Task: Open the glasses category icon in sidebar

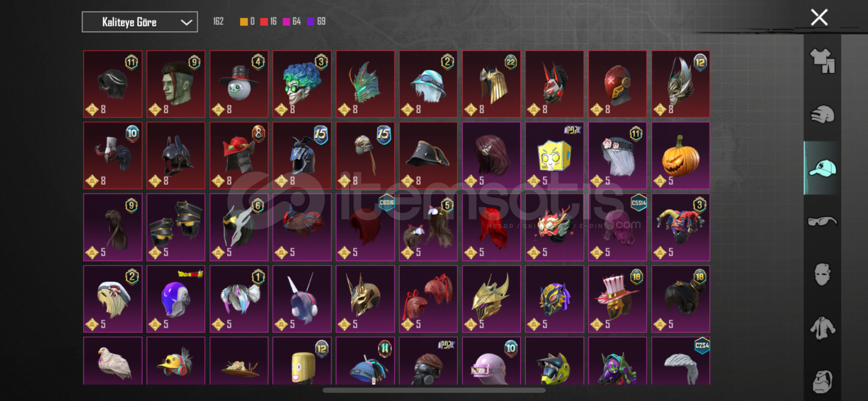Action: [x=822, y=221]
